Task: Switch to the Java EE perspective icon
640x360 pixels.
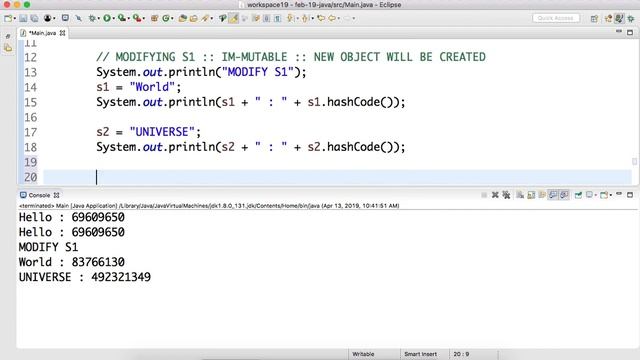Action: click(609, 19)
